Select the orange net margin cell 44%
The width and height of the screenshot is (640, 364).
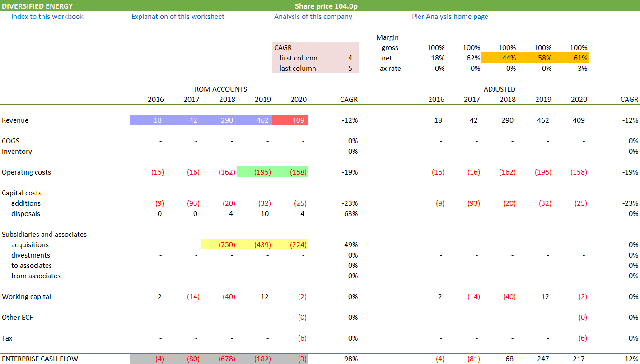(x=500, y=58)
